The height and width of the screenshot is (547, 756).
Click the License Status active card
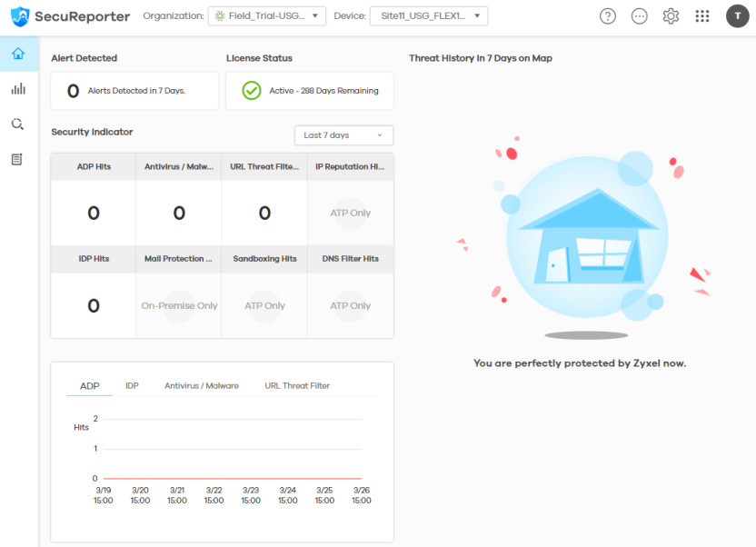click(310, 91)
